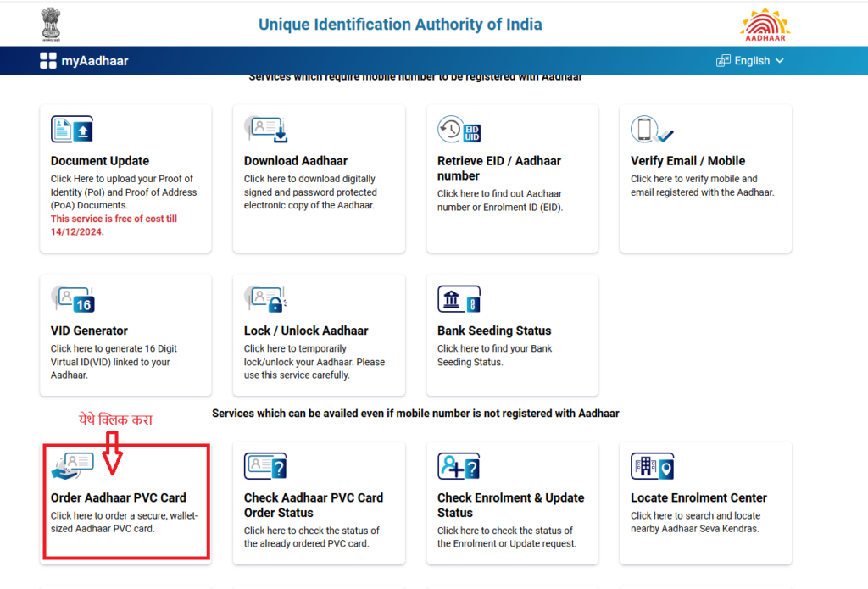Click the already ordered PVC card description
Viewport: 868px width, 589px height.
pyautogui.click(x=312, y=537)
